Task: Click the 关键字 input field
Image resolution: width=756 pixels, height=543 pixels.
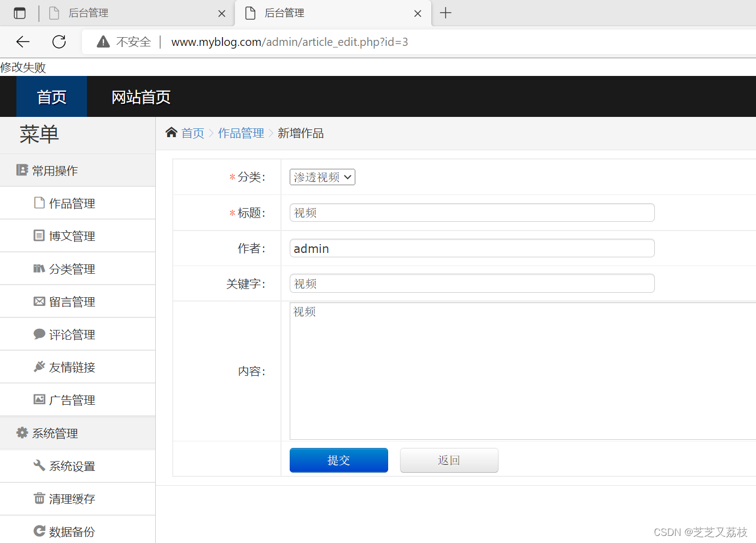Action: click(472, 284)
